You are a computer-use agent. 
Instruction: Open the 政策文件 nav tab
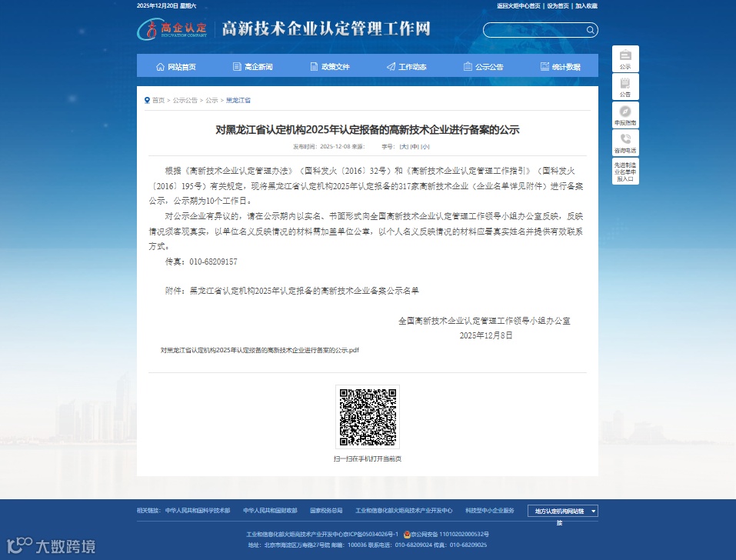click(330, 67)
